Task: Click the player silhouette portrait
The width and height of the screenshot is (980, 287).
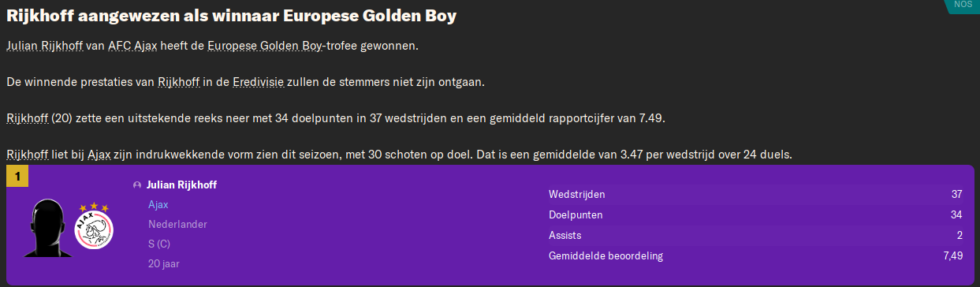Action: [x=48, y=228]
